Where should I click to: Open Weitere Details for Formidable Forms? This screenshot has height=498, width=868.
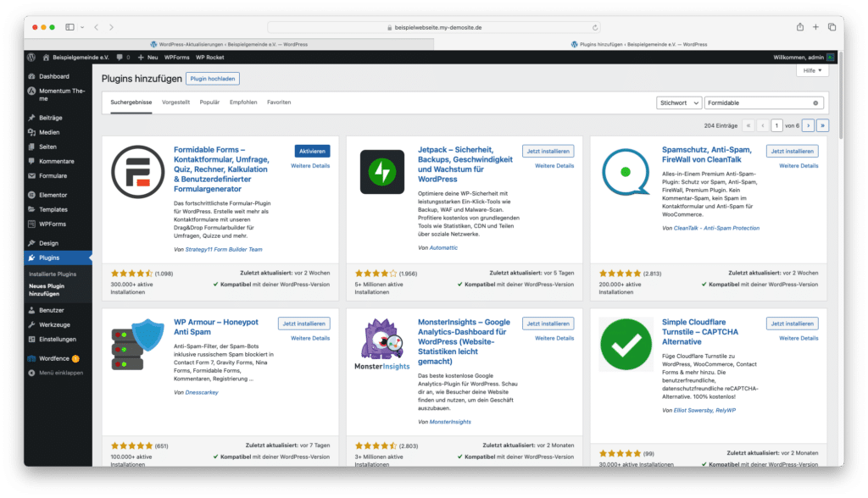coord(310,166)
